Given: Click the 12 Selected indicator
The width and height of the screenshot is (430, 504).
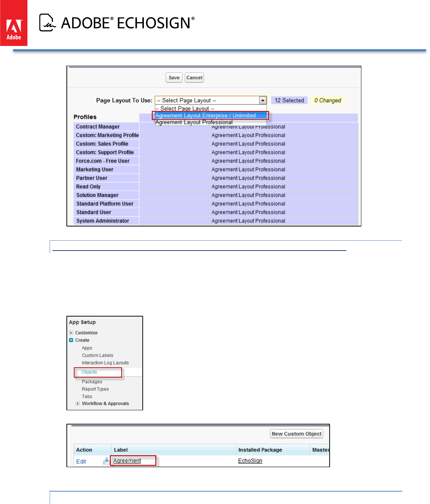Looking at the screenshot, I should coord(289,100).
